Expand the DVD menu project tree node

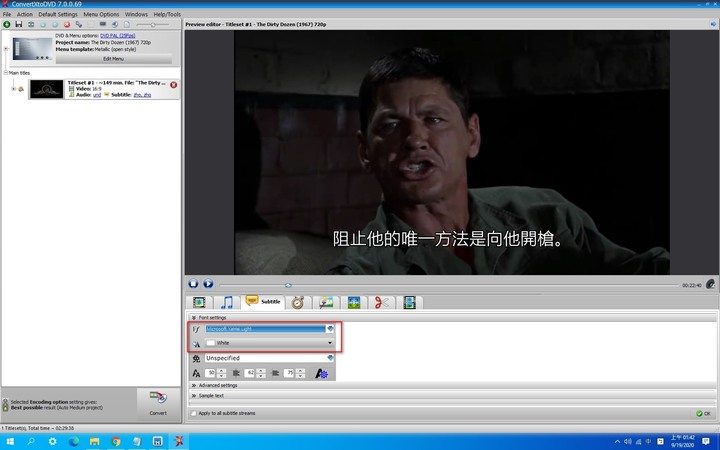coord(6,49)
